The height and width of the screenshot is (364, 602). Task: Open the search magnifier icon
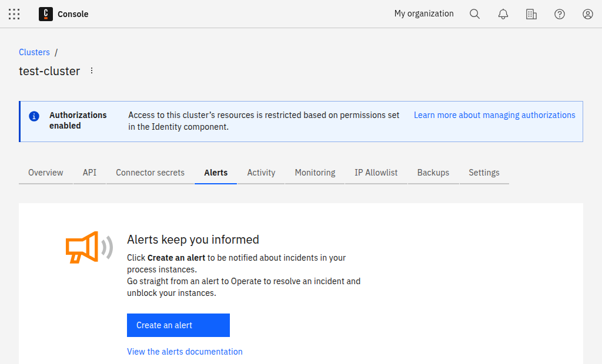(x=475, y=14)
